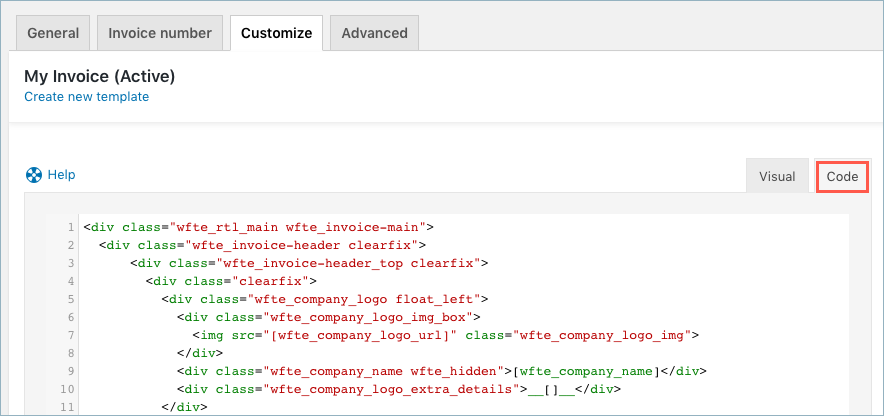Click the img tag on line 7
The width and height of the screenshot is (884, 416).
pos(445,335)
